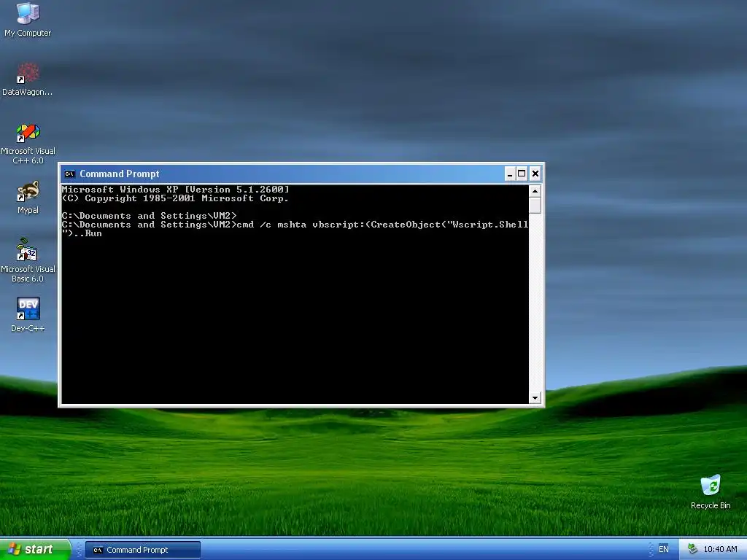This screenshot has width=747, height=560.
Task: Select the Mypal browser raccoon icon
Action: (28, 198)
